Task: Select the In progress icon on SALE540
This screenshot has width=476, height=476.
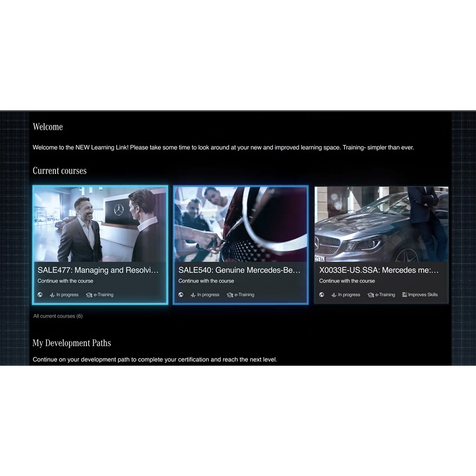Action: (x=194, y=295)
